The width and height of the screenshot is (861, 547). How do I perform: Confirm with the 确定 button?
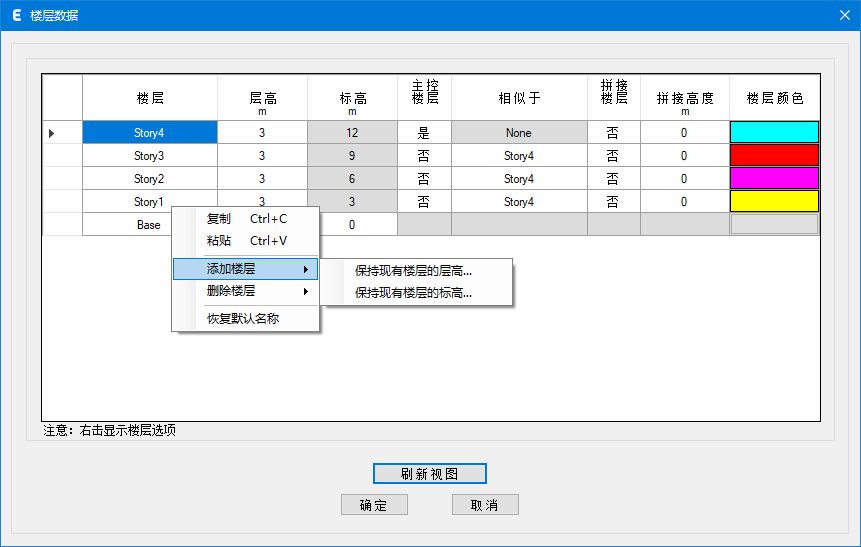pyautogui.click(x=374, y=505)
